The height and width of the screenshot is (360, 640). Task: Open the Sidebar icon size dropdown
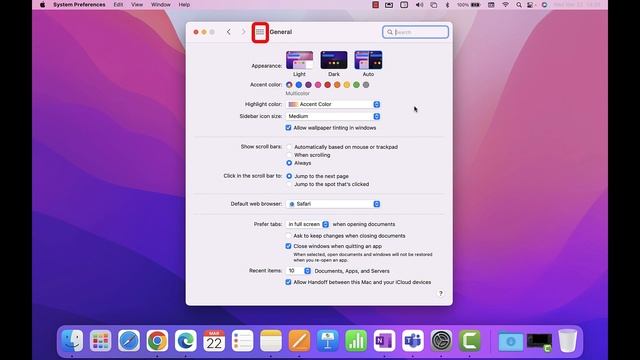coord(333,116)
